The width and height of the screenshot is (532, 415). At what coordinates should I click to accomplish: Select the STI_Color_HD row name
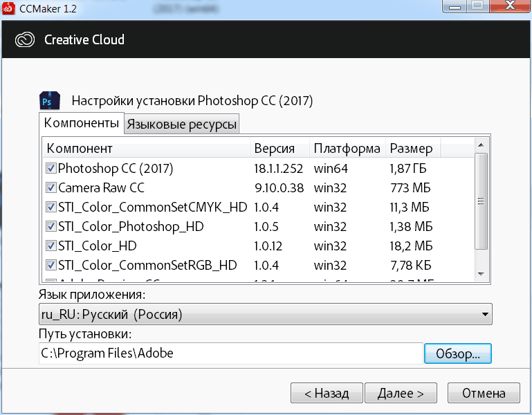(98, 246)
